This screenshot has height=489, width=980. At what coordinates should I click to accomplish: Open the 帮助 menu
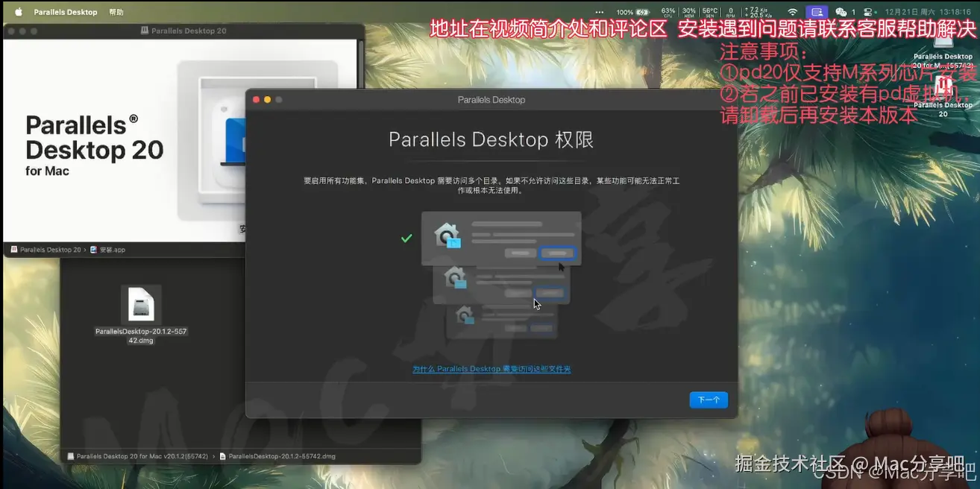coord(116,11)
